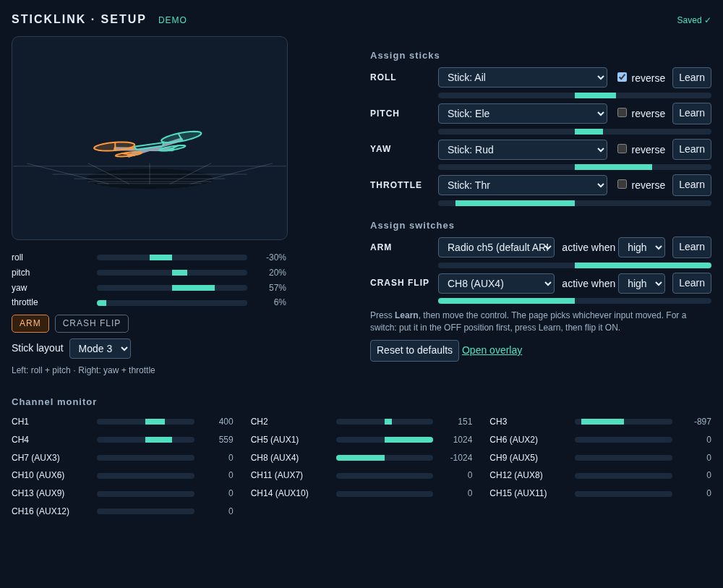Click the Saved status indicator
This screenshot has height=588, width=723.
[x=693, y=20]
